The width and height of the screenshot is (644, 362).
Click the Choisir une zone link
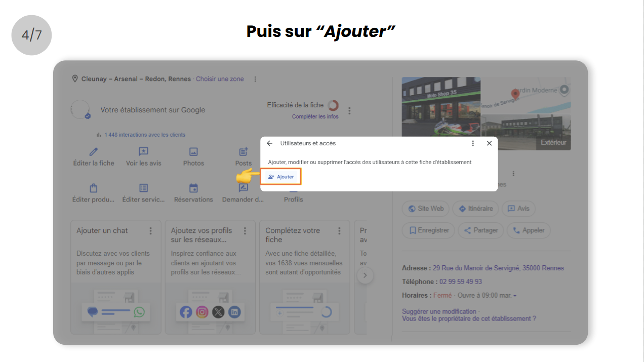220,79
